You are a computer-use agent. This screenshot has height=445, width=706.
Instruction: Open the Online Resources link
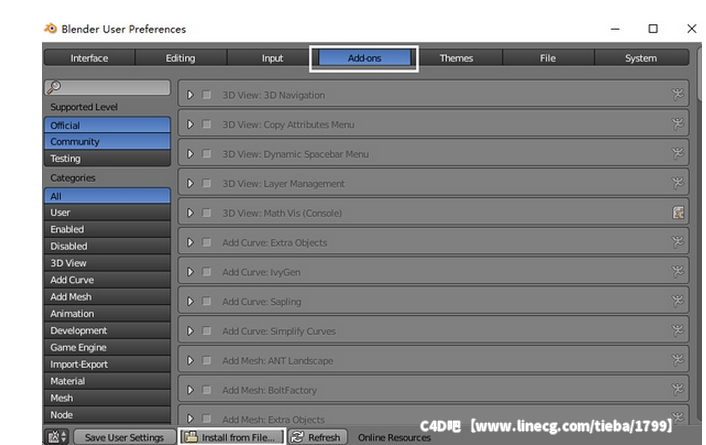click(394, 437)
